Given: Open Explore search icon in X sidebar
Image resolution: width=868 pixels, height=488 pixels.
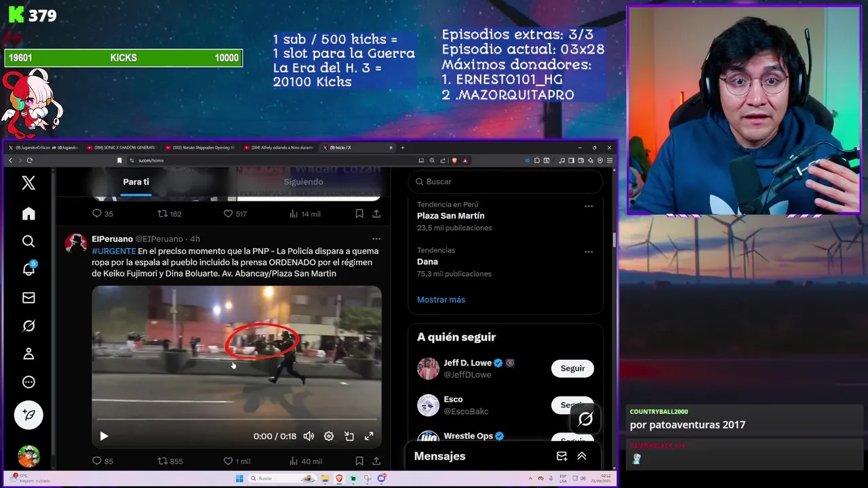Looking at the screenshot, I should click(28, 241).
